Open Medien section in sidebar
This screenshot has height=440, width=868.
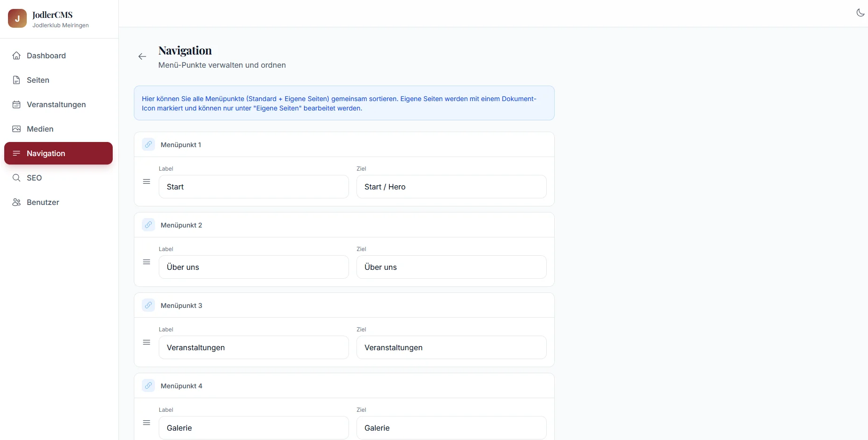click(40, 129)
